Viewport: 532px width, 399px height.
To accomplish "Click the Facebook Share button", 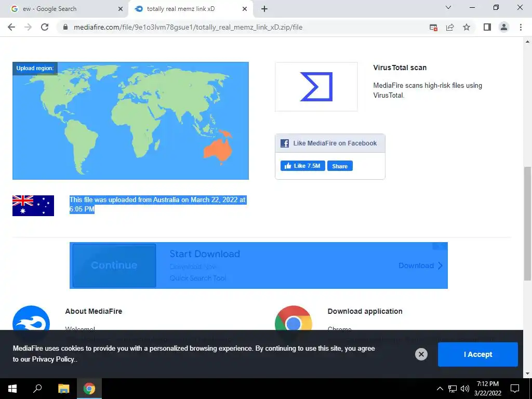I will [x=340, y=166].
